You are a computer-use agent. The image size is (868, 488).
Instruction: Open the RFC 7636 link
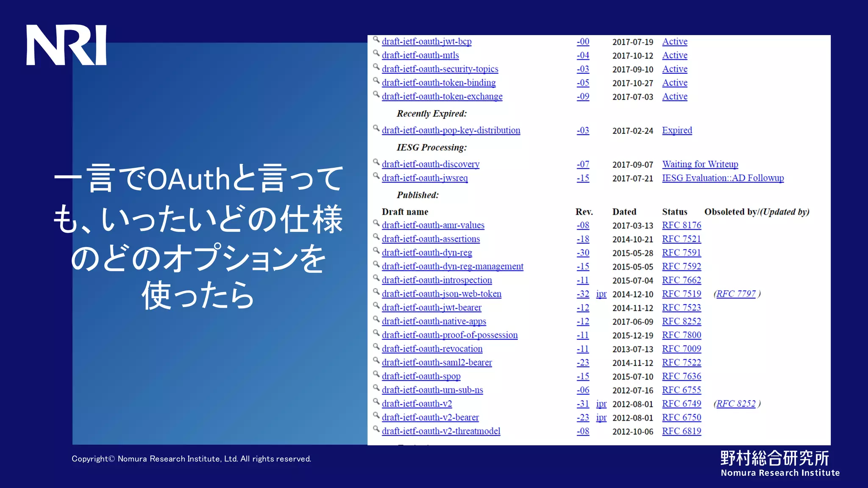(682, 376)
